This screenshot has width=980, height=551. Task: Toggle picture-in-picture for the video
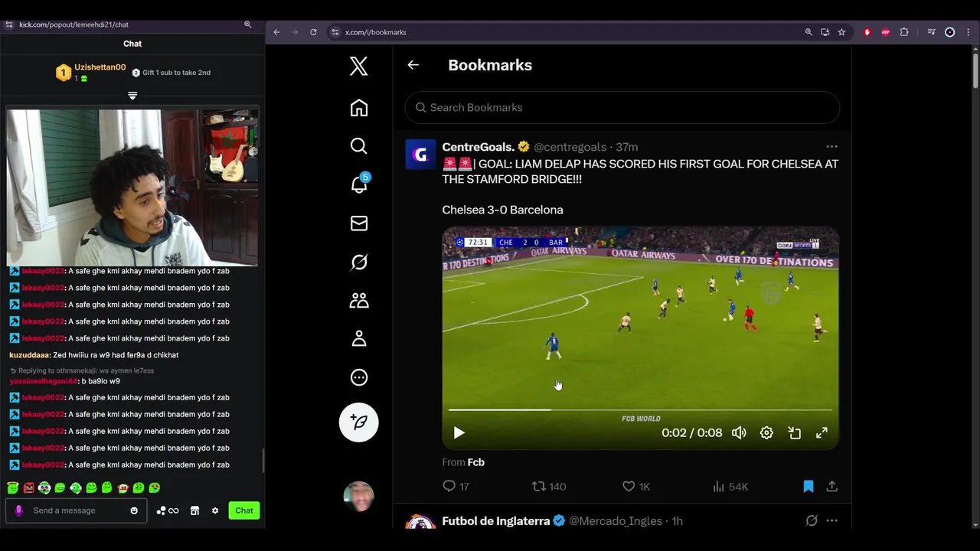[794, 433]
